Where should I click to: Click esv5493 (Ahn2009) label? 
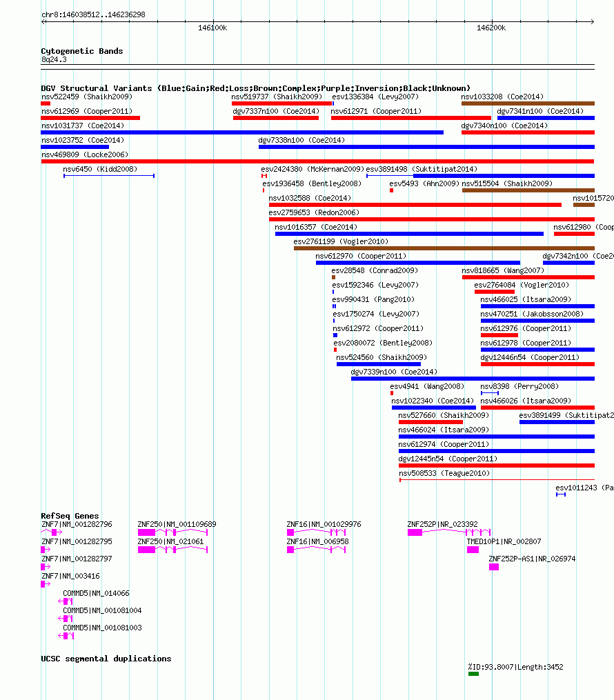tap(424, 184)
